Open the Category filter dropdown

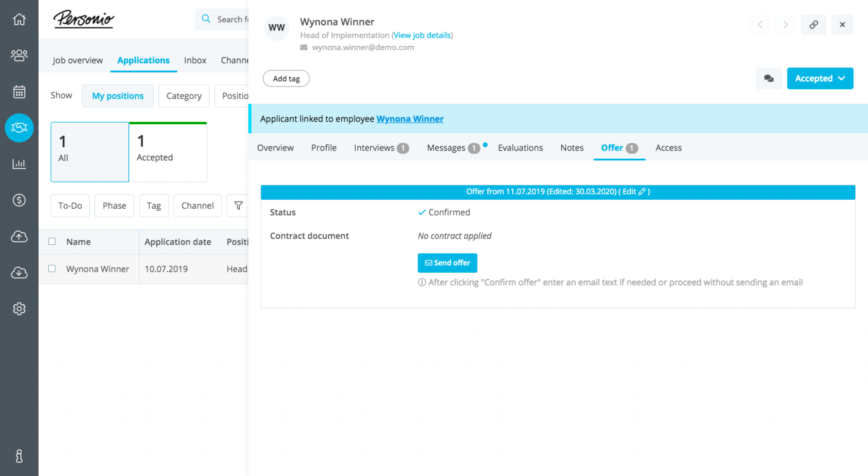click(184, 96)
